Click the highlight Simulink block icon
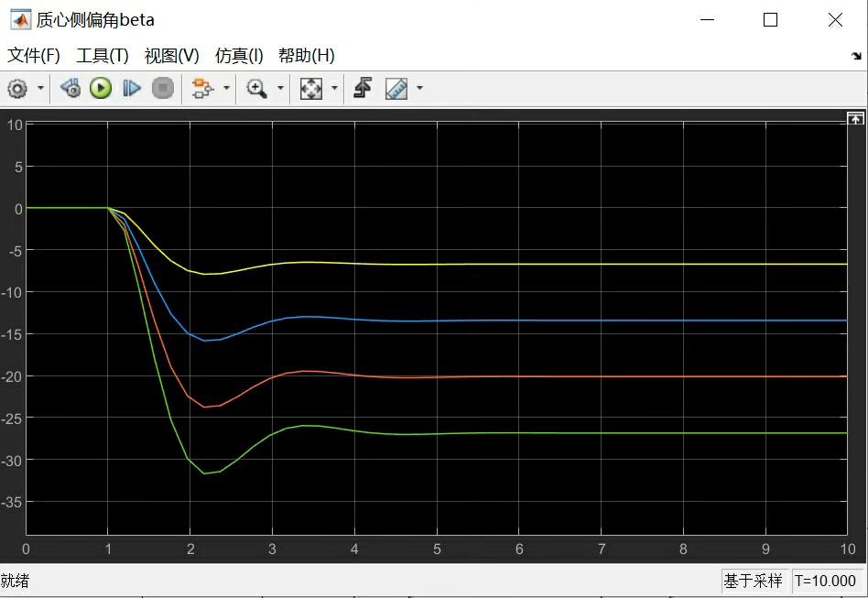868x598 pixels. (202, 88)
